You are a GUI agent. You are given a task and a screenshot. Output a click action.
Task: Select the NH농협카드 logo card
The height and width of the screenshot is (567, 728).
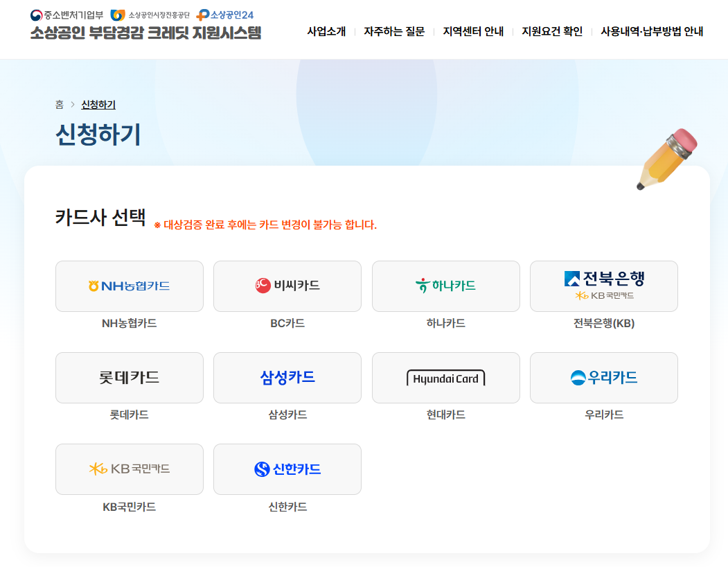[x=129, y=286]
